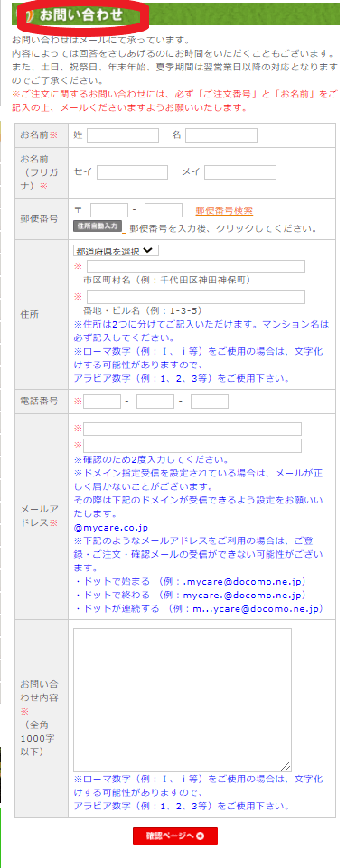356x868 pixels.
Task: Click the 確認ページへ submit button
Action: (175, 836)
